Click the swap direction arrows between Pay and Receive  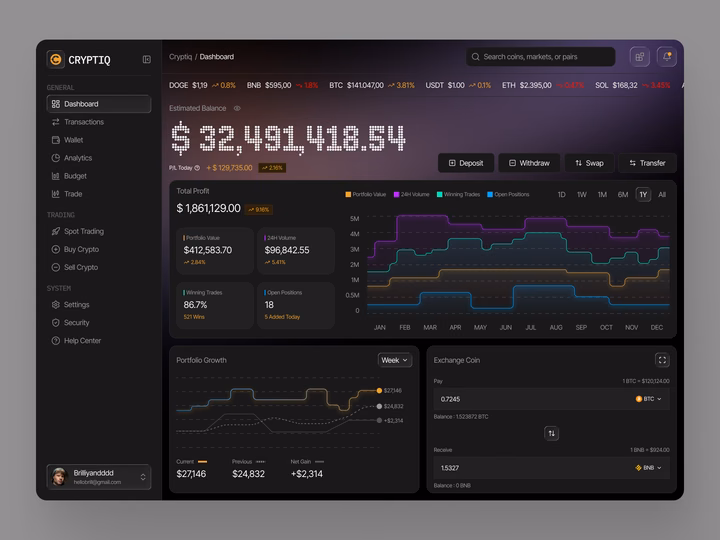pos(551,433)
